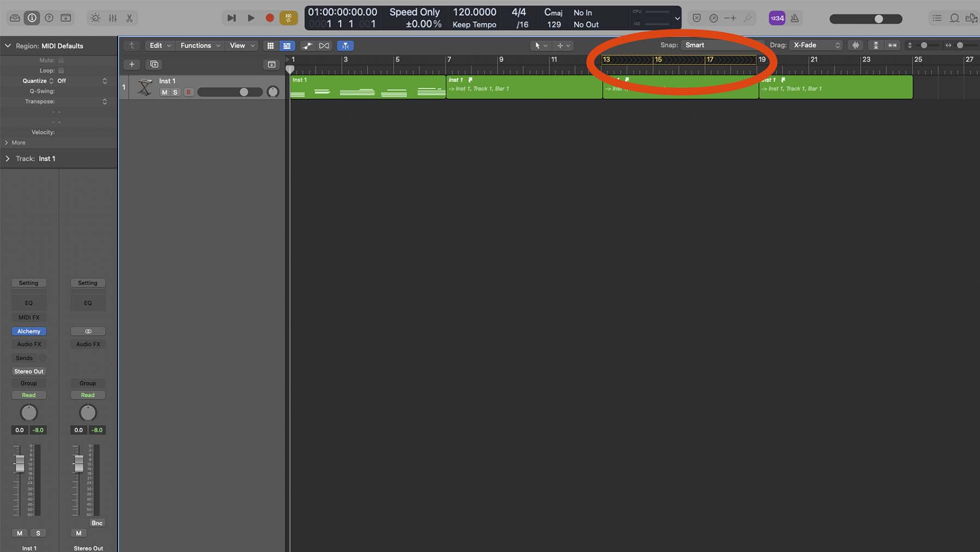This screenshot has height=552, width=980.
Task: Adjust the vertical zoom slider
Action: pyautogui.click(x=924, y=45)
